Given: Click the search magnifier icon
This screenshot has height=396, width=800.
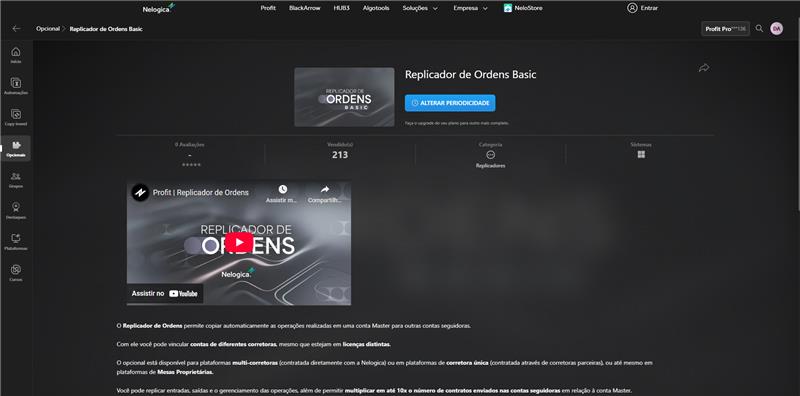Looking at the screenshot, I should (x=759, y=29).
